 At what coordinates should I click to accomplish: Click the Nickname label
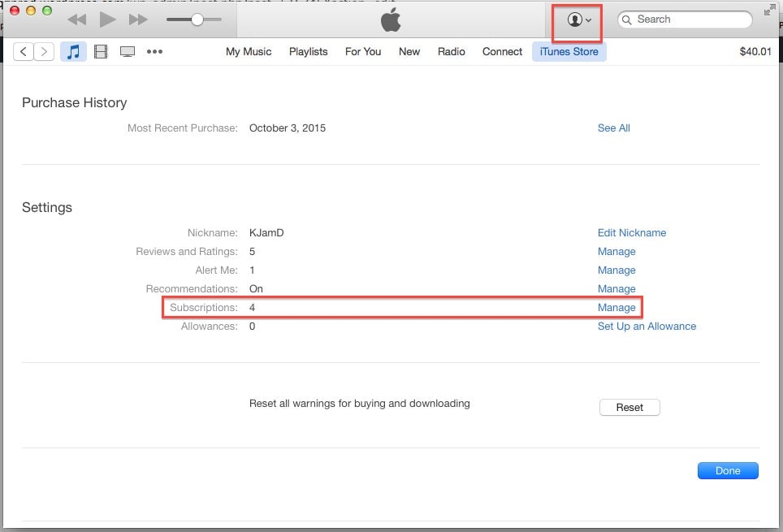coord(212,233)
